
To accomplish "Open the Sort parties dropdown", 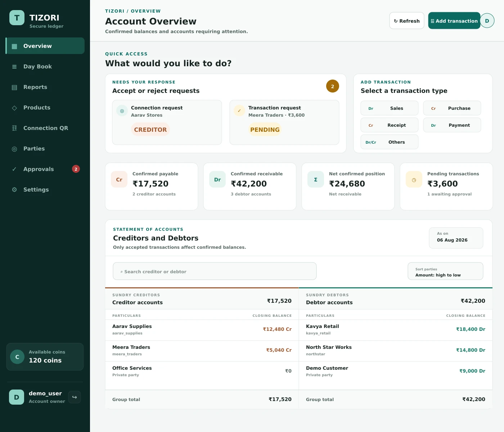I will (445, 271).
